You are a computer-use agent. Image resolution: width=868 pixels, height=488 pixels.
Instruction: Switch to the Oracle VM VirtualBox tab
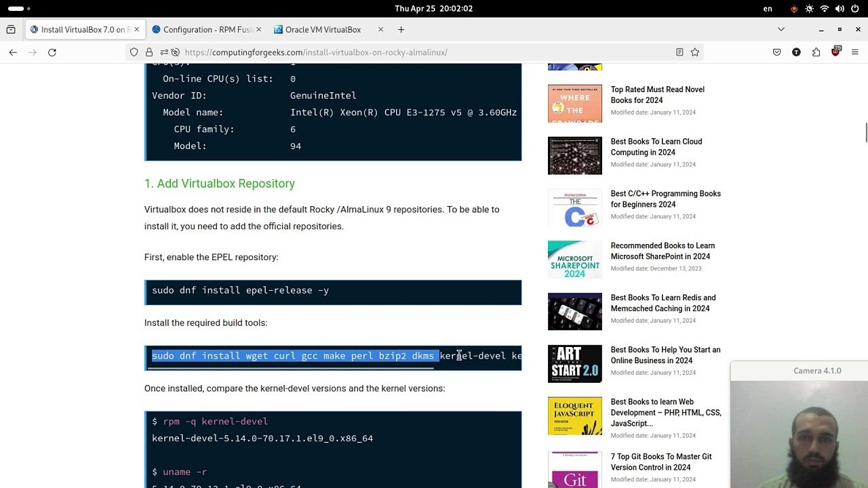click(x=329, y=30)
